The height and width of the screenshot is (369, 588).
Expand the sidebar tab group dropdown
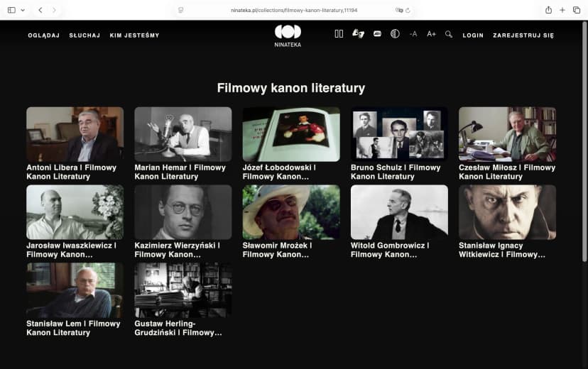pos(23,10)
